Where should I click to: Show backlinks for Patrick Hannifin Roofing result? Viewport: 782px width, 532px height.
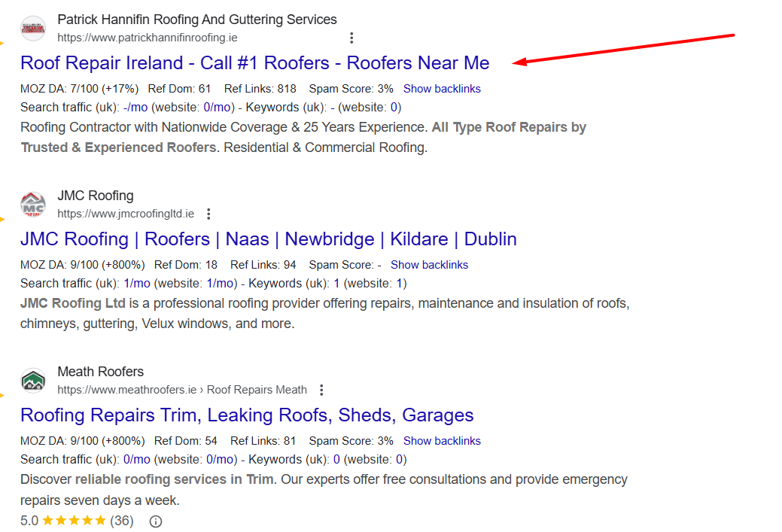[x=442, y=89]
